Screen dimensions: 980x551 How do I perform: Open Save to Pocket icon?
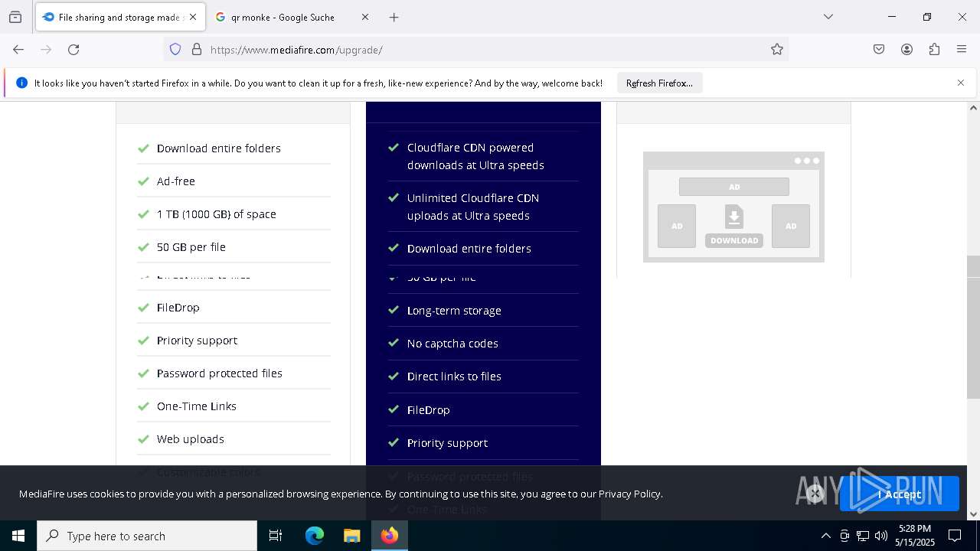click(x=879, y=50)
